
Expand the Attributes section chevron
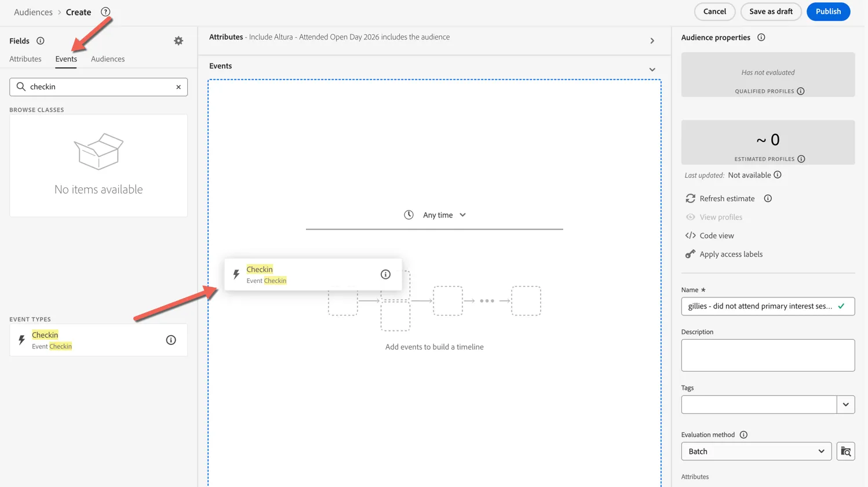652,41
